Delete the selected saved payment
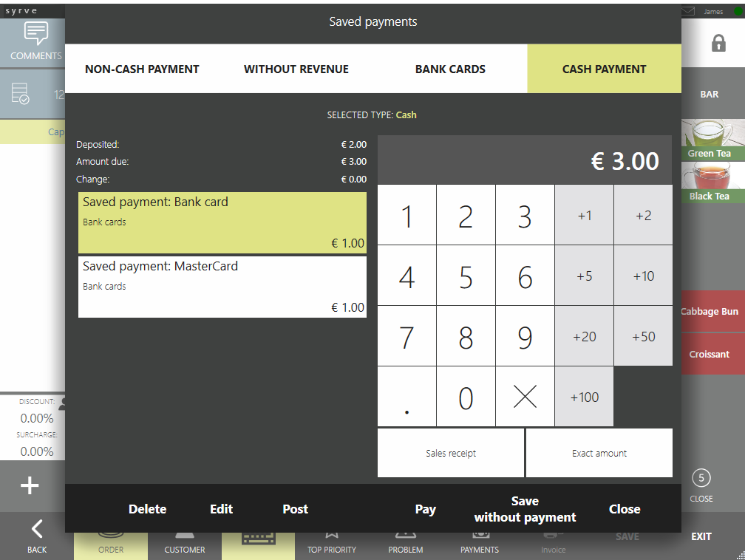745x560 pixels. [147, 509]
